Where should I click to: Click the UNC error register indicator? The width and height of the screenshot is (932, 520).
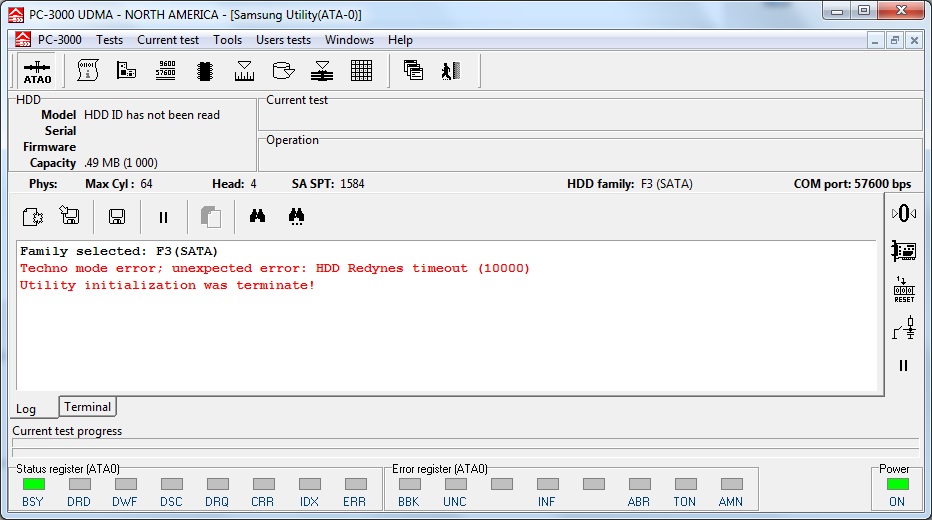click(x=455, y=484)
